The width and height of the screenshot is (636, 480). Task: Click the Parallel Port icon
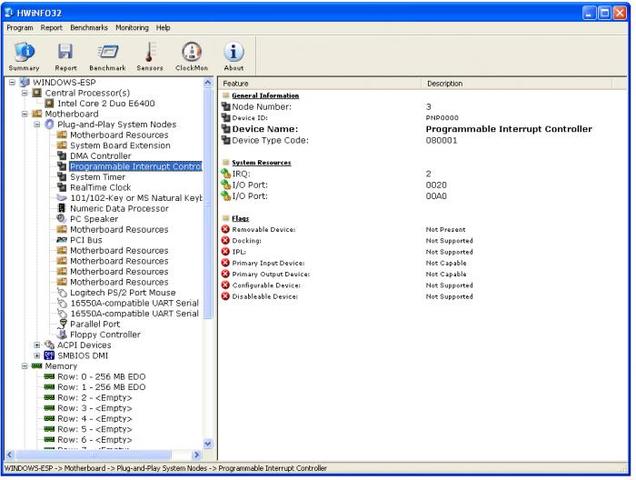coord(62,324)
